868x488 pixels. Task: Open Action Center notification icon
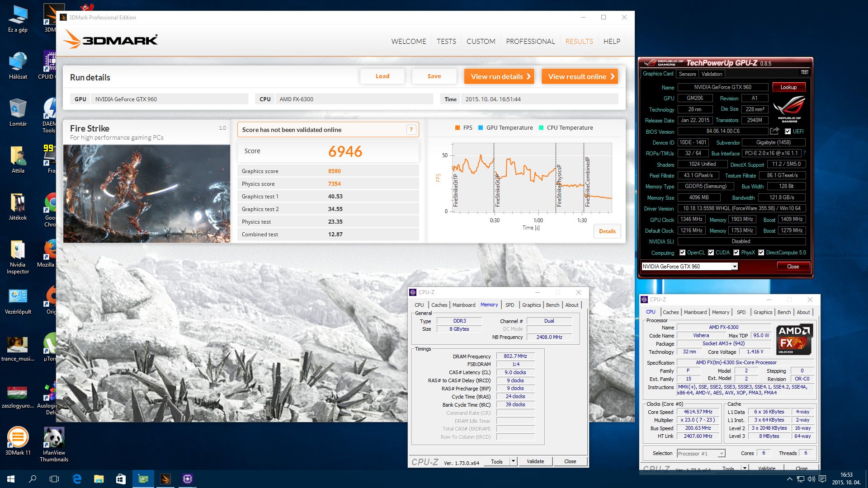[x=823, y=479]
